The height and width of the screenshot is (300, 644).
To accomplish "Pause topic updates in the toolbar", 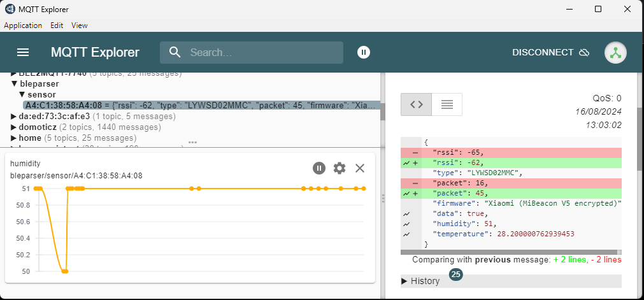I will 364,52.
